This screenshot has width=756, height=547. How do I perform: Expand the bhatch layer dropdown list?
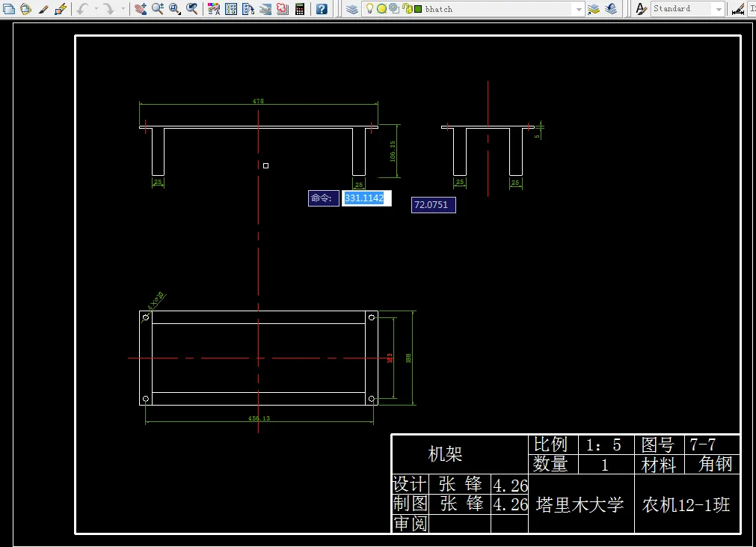tap(579, 9)
